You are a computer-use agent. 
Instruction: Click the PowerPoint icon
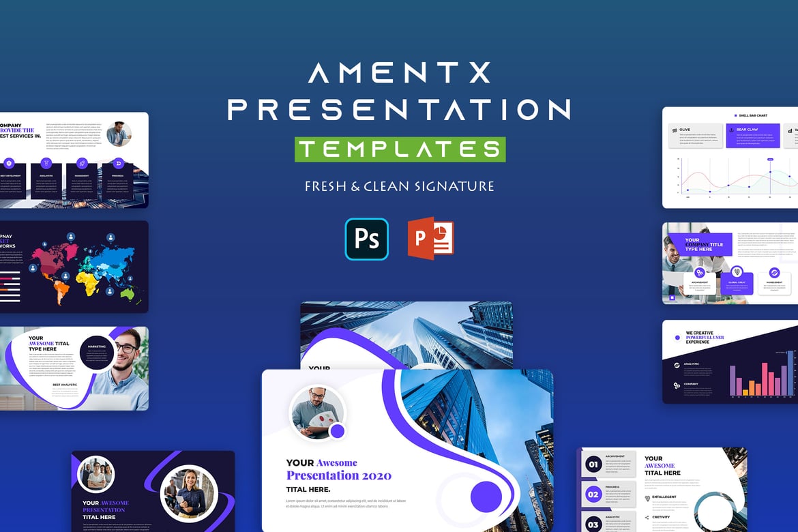coord(430,238)
